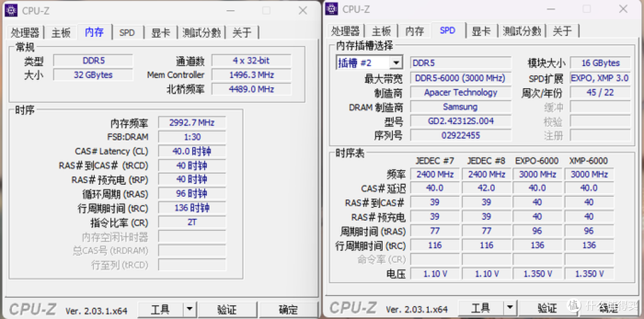Click 型号 value GD2.42312S.004
644x319 pixels.
460,120
